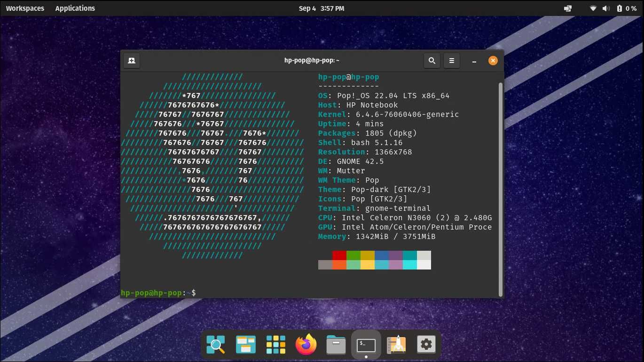Click the Uptime: 4 mins line
Image resolution: width=644 pixels, height=362 pixels.
[x=351, y=124]
